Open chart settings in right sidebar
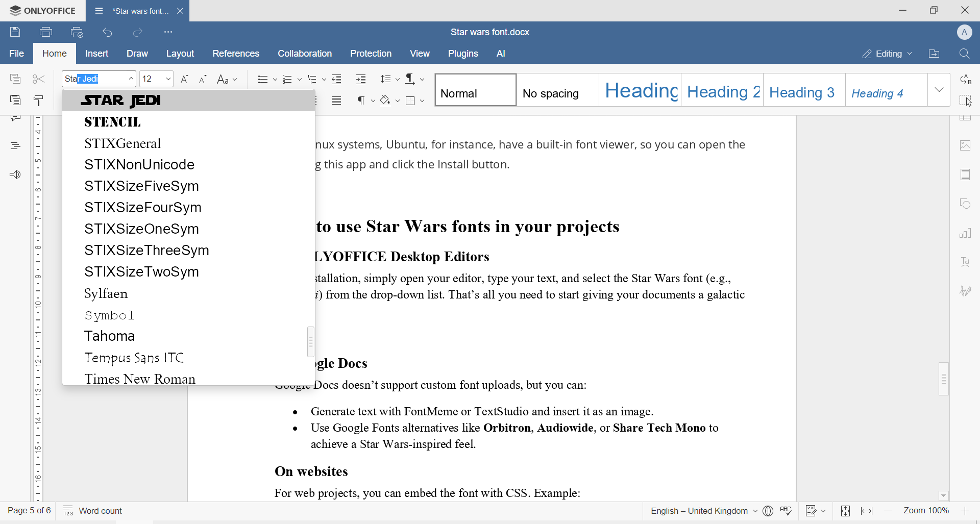The width and height of the screenshot is (980, 524). [966, 233]
